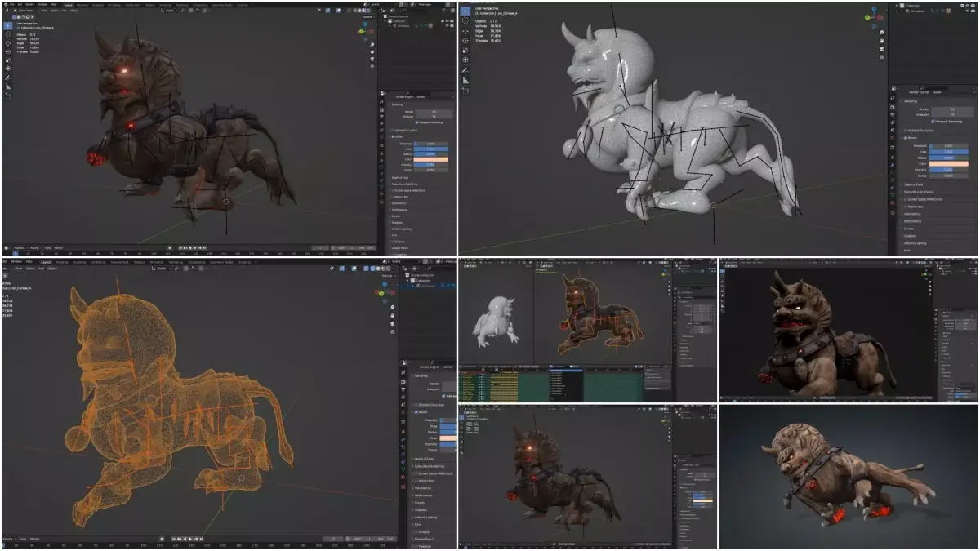Expand Depth of Field panel in top-left window
Viewport: 980px width, 551px height.
click(399, 178)
